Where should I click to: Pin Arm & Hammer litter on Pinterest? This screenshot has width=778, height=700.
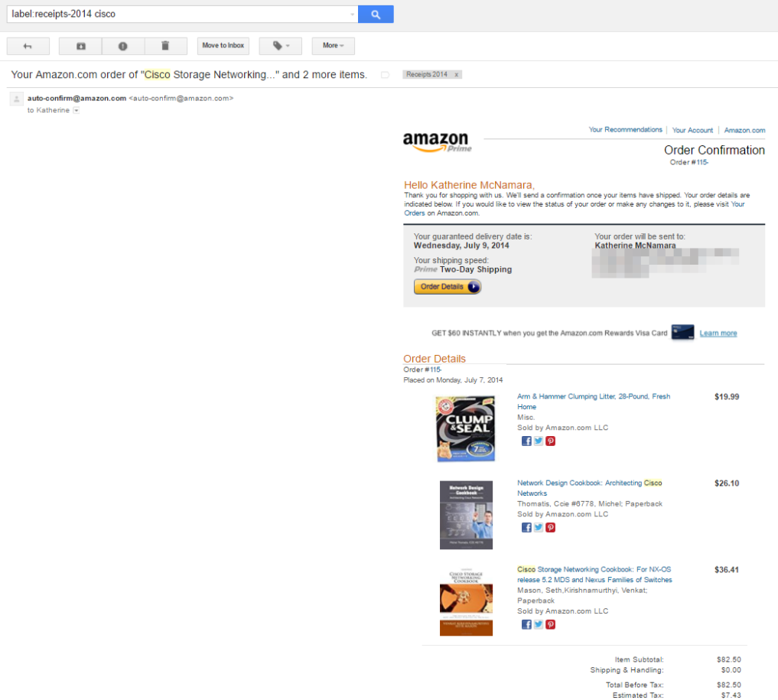pyautogui.click(x=550, y=441)
